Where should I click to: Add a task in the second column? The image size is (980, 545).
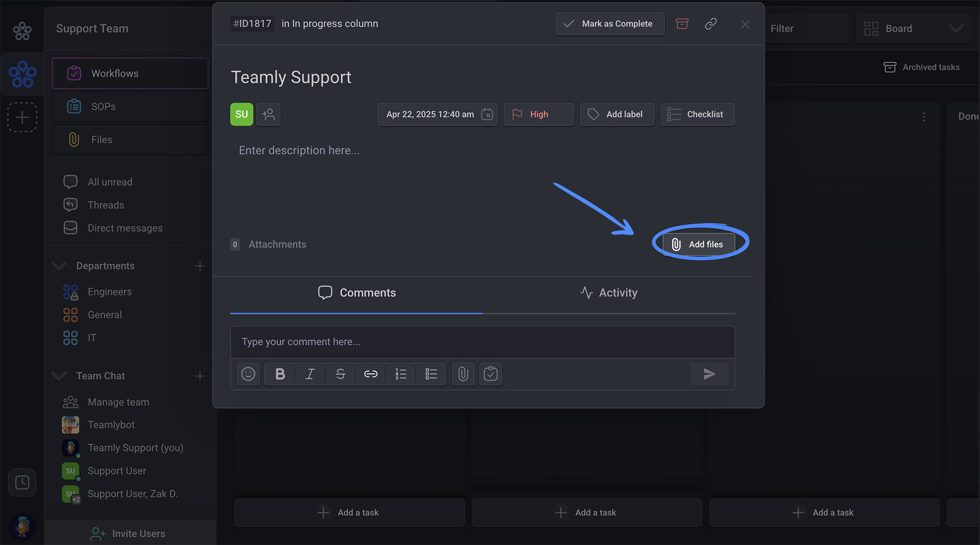click(x=587, y=513)
